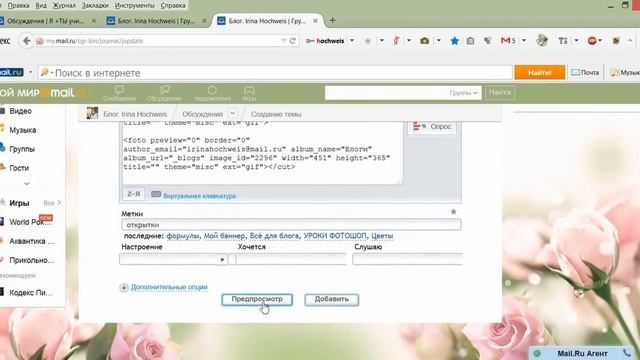This screenshot has width=640, height=360.
Task: Open the Музыка sidebar item
Action: [x=22, y=130]
